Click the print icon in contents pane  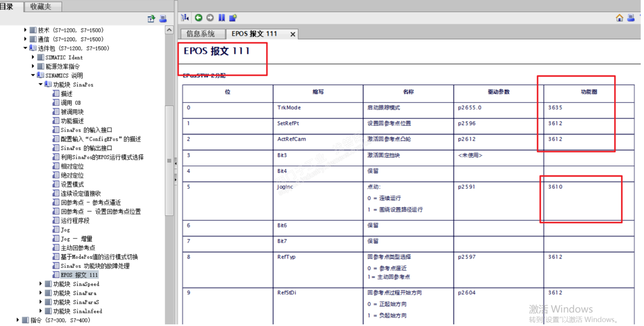[163, 19]
